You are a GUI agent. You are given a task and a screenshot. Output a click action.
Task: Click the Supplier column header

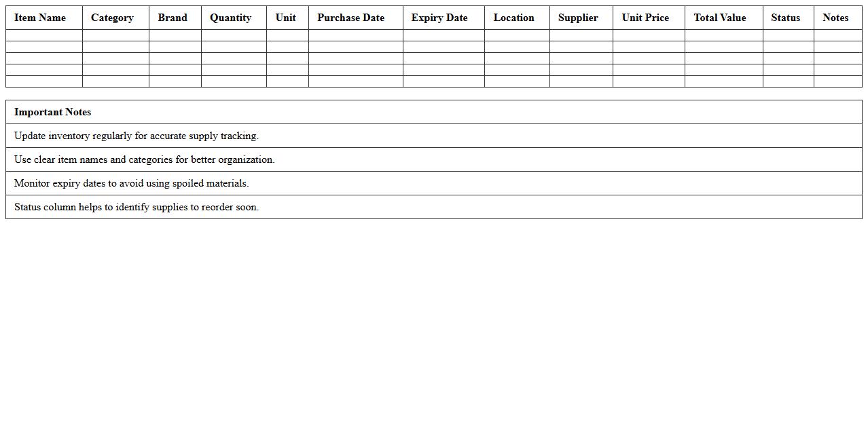point(578,18)
